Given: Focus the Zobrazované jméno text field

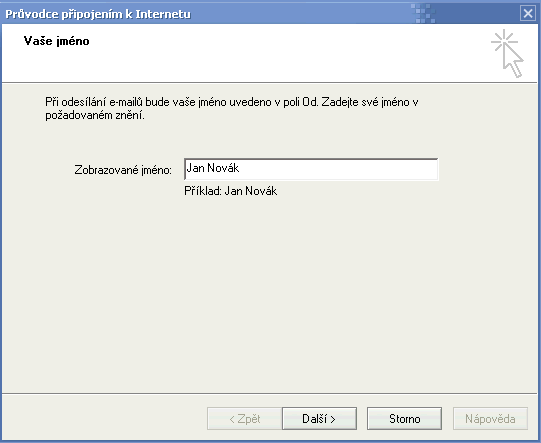Looking at the screenshot, I should point(311,169).
